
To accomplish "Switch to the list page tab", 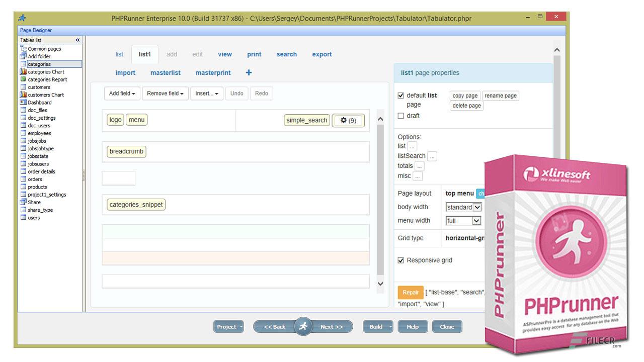I will [119, 54].
